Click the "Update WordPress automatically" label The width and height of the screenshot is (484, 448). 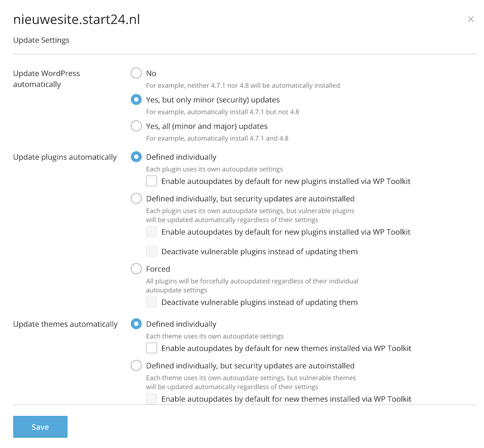(x=46, y=78)
